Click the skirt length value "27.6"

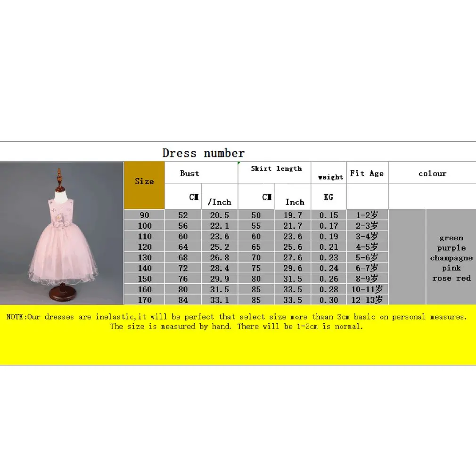[x=293, y=257]
